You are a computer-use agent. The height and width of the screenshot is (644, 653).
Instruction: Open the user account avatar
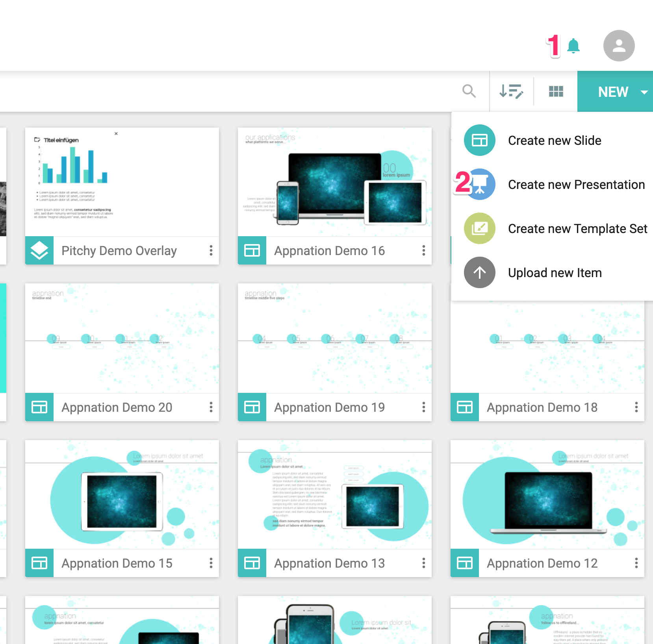point(619,46)
